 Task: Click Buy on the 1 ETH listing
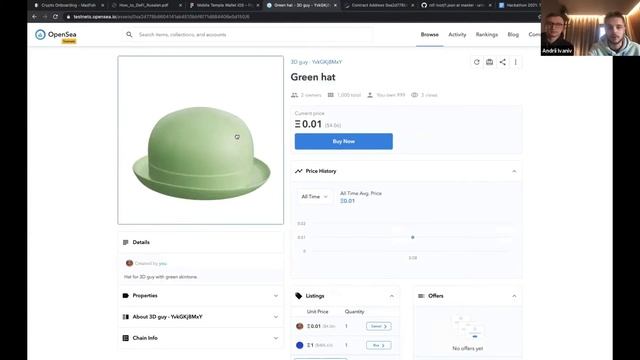[x=379, y=345]
